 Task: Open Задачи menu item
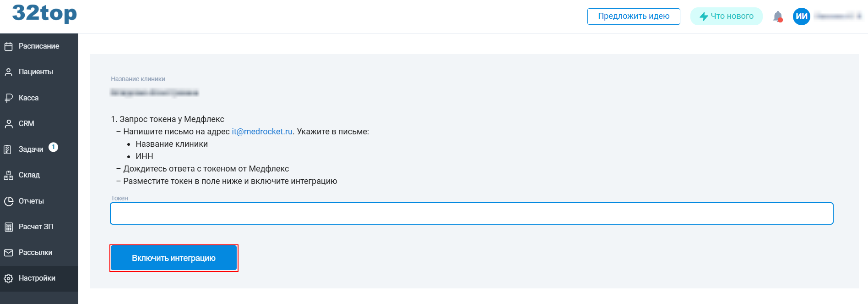(39, 149)
